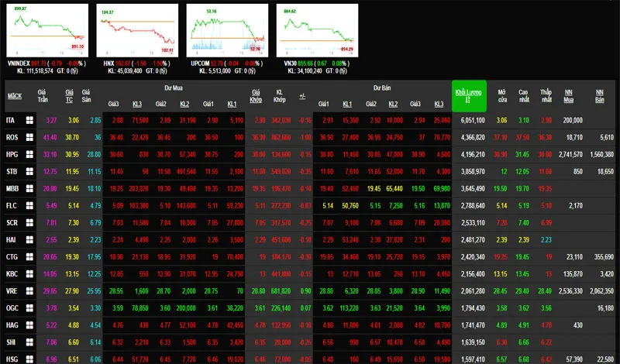Click the grid icon next to KBC
The height and width of the screenshot is (364, 620).
[x=29, y=274]
